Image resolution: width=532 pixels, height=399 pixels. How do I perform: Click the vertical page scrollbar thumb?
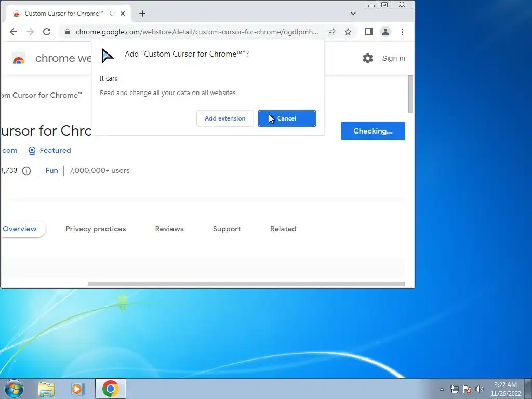click(x=410, y=95)
